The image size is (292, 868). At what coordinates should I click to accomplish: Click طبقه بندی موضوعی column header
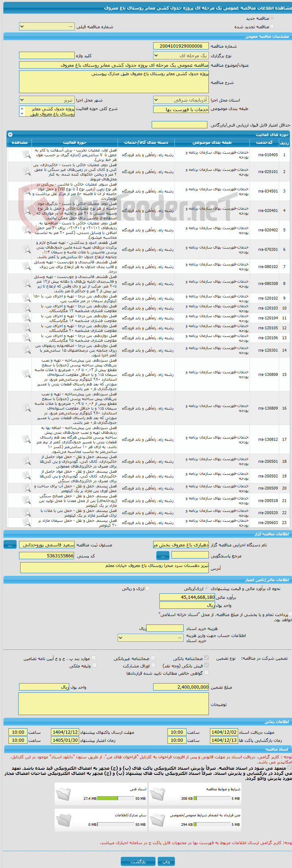[x=212, y=142]
